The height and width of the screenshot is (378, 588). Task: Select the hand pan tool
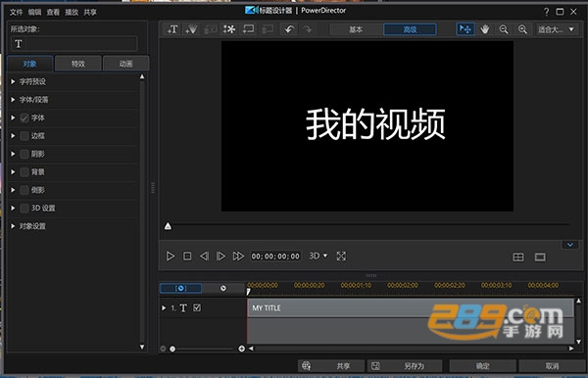point(485,29)
